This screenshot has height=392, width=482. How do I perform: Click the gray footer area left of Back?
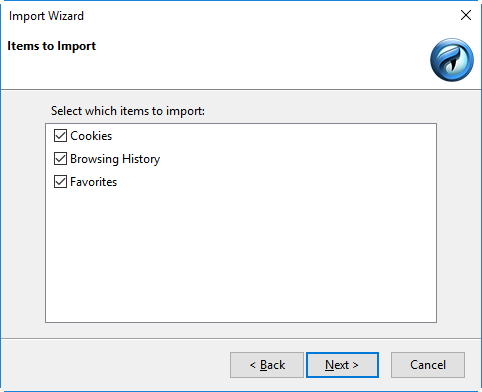115,365
